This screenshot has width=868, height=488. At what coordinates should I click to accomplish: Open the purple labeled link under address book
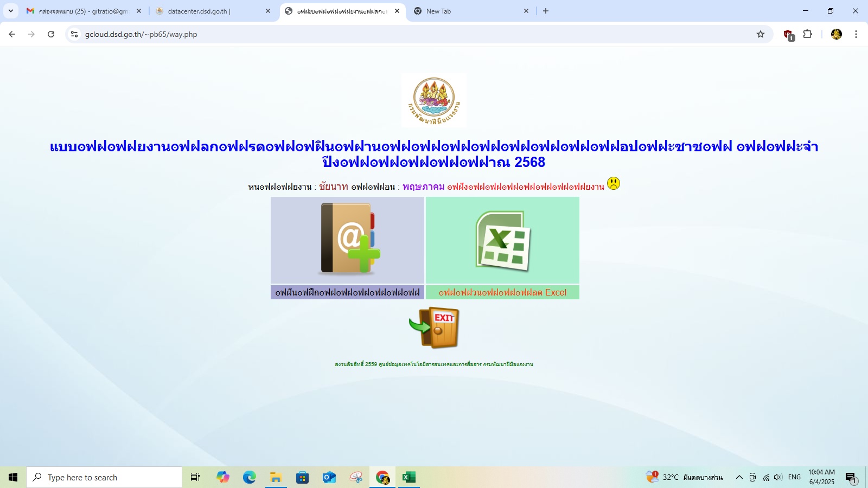click(347, 292)
